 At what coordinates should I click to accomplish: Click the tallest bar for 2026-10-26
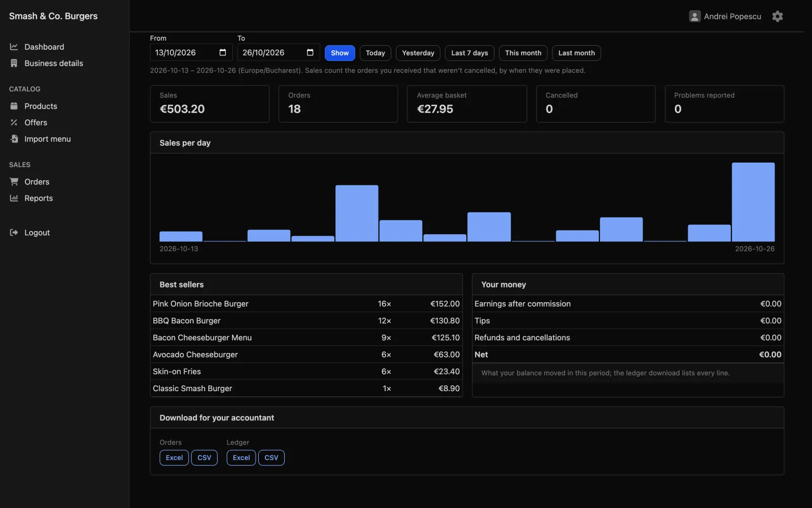tap(753, 202)
